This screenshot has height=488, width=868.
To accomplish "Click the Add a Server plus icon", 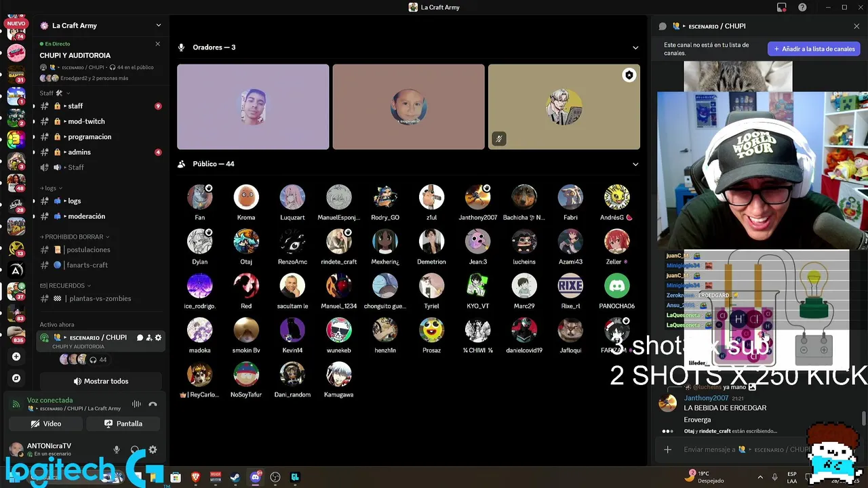I will [x=16, y=357].
